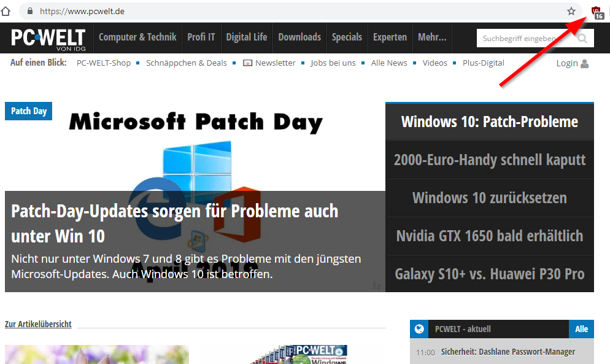This screenshot has height=364, width=610.
Task: Click the search magnifier icon
Action: tap(582, 38)
